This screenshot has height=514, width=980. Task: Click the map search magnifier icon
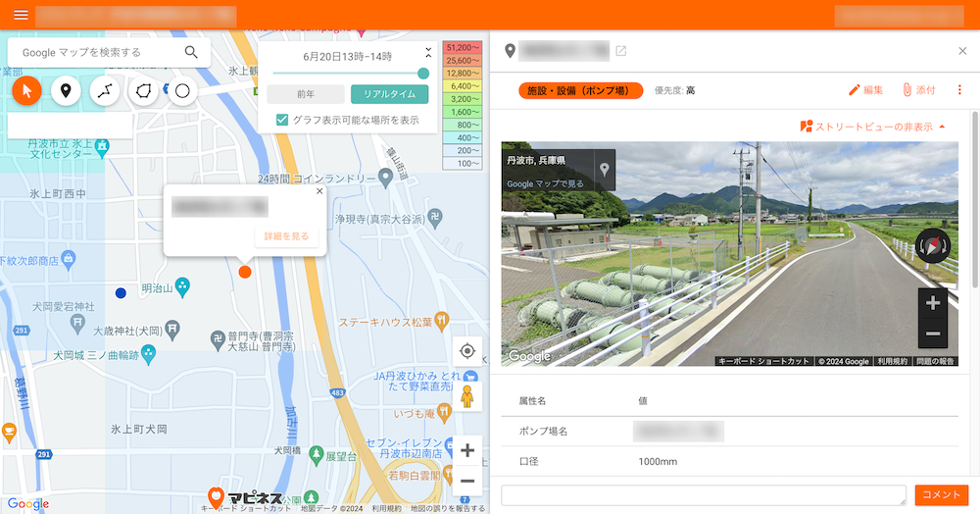click(191, 53)
